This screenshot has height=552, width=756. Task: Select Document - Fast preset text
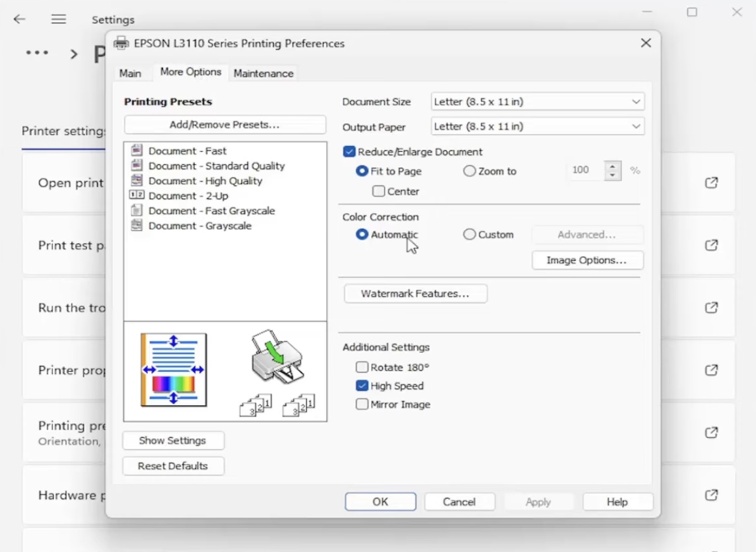tap(188, 151)
